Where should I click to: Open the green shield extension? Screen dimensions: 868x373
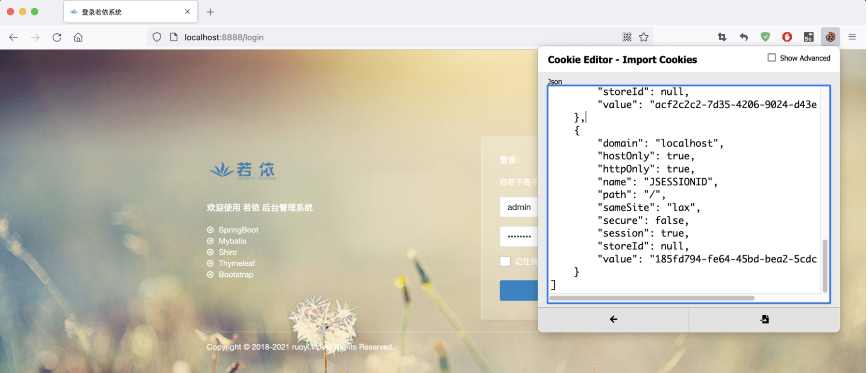click(765, 37)
